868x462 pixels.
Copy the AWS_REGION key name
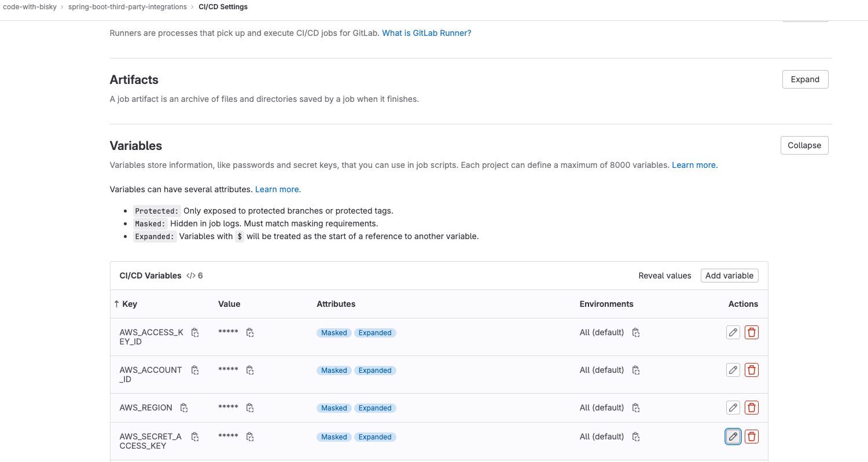click(184, 408)
